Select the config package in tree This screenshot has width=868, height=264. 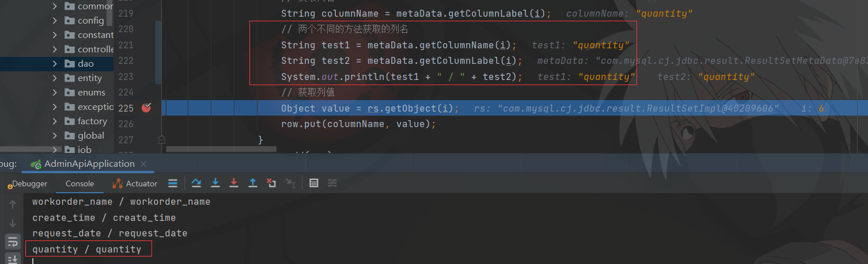click(x=91, y=21)
